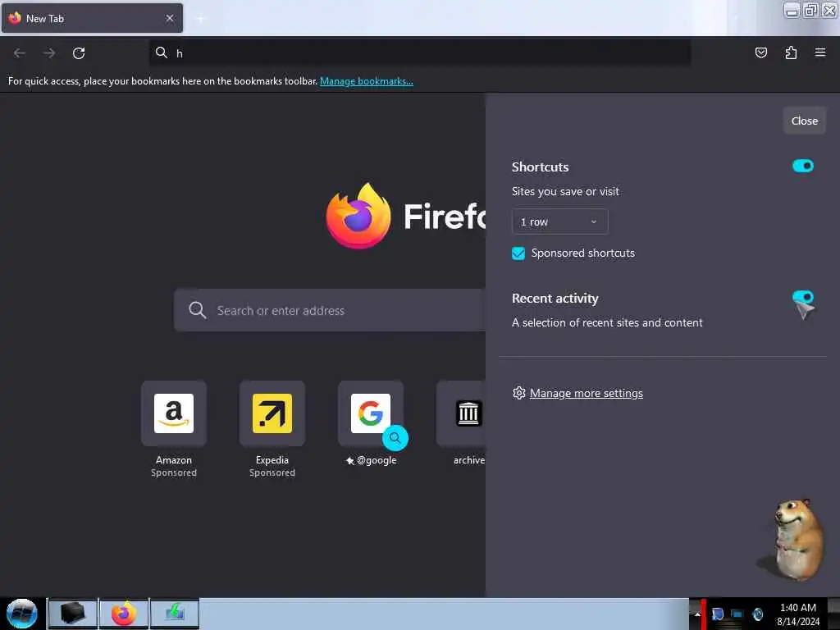Select the New Tab tab
This screenshot has width=840, height=630.
92,18
